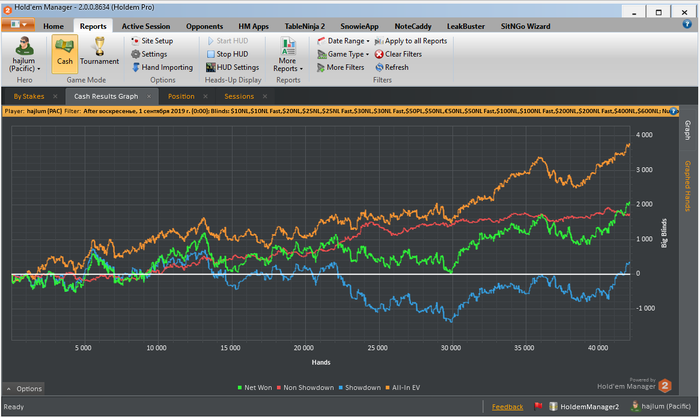Click Apply to all Reports
The width and height of the screenshot is (700, 417).
[x=413, y=41]
